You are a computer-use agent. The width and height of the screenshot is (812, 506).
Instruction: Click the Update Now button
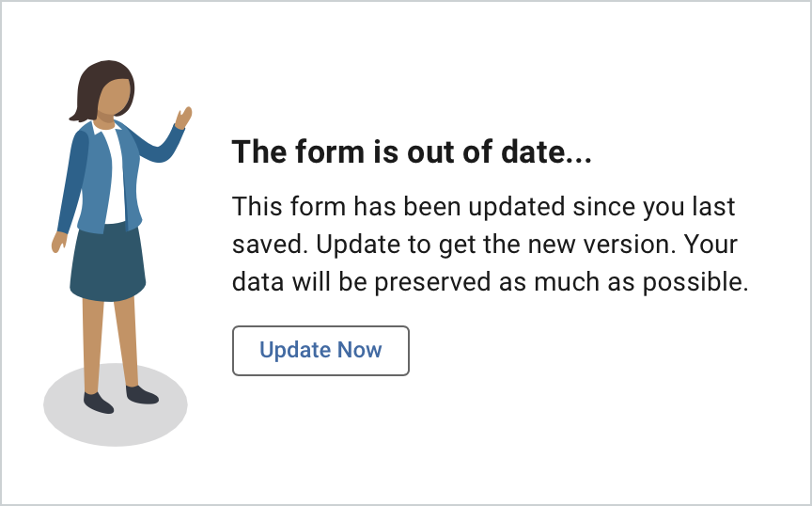pos(320,351)
